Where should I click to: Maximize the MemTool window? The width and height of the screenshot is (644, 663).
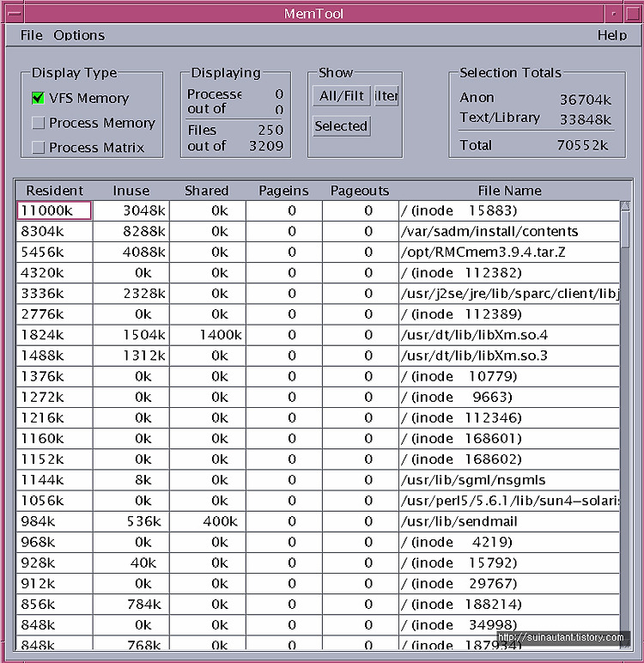pos(633,14)
